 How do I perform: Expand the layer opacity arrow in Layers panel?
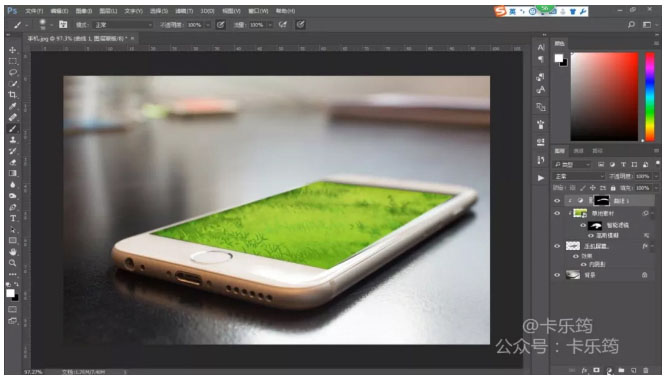click(x=656, y=176)
